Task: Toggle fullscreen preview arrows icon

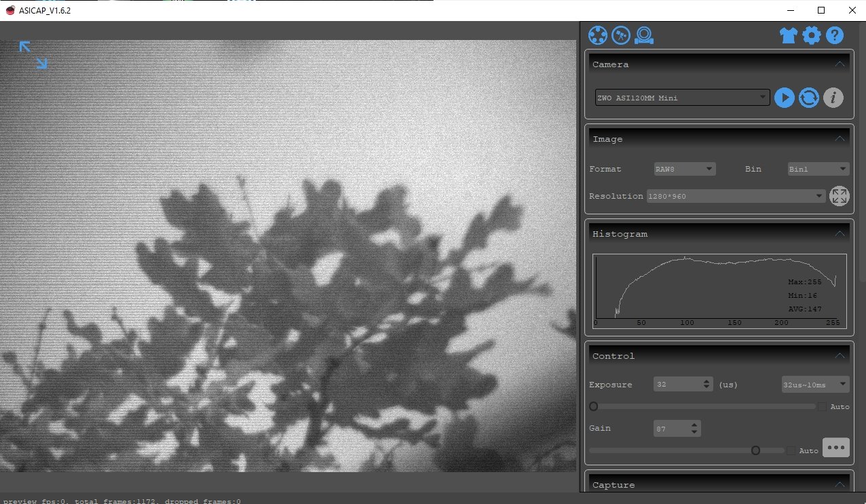Action: [33, 55]
